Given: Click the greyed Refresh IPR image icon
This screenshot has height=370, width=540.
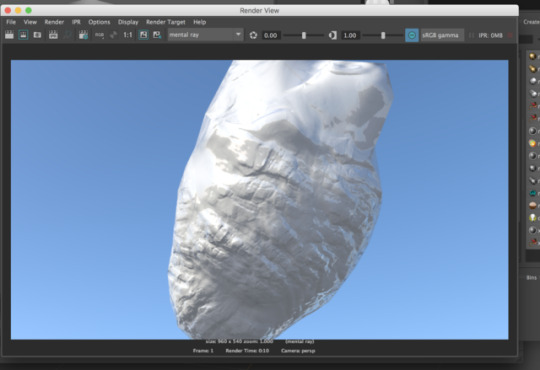Looking at the screenshot, I should pos(68,35).
